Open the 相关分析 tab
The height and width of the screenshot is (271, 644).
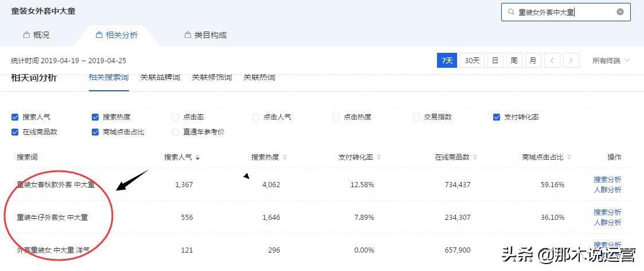(x=116, y=36)
